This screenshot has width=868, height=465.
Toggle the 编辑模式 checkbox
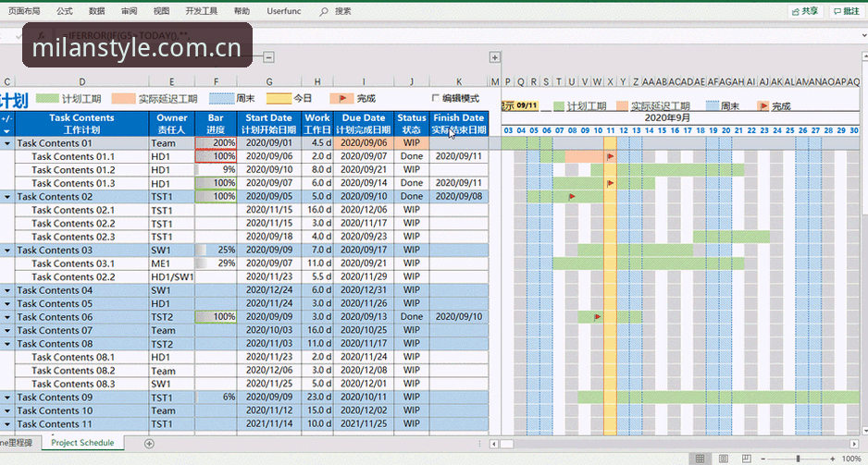(435, 98)
